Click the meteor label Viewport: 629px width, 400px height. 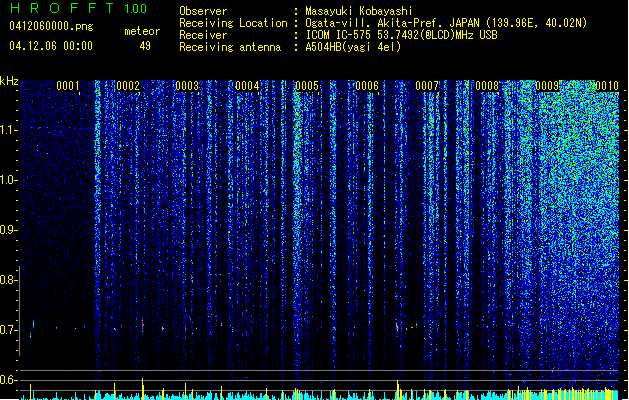pyautogui.click(x=142, y=31)
